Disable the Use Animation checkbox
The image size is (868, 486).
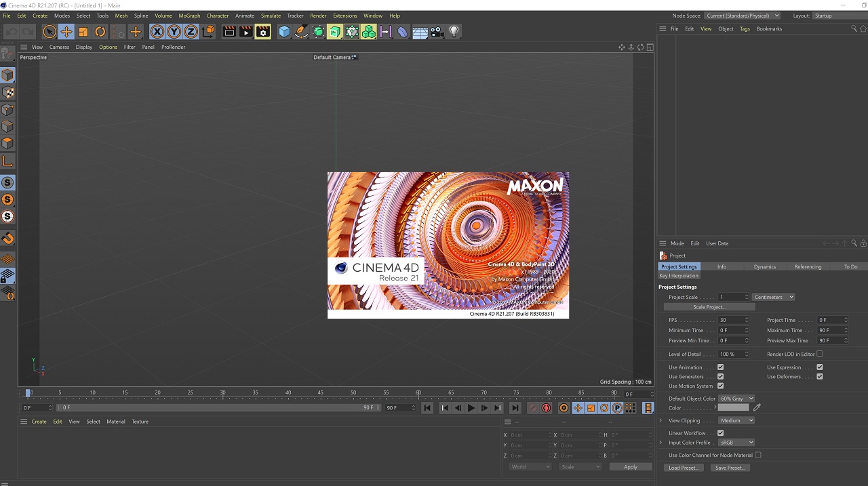click(720, 367)
